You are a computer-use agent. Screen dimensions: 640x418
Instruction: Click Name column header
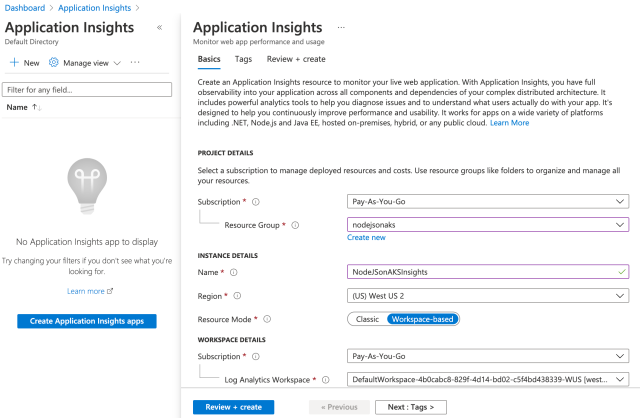(x=17, y=107)
